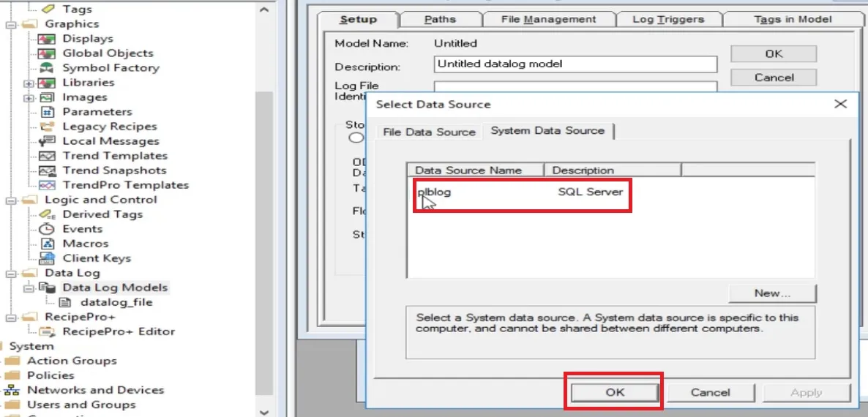Viewport: 868px width, 417px height.
Task: Click the 'Untitled' model name text
Action: (455, 43)
